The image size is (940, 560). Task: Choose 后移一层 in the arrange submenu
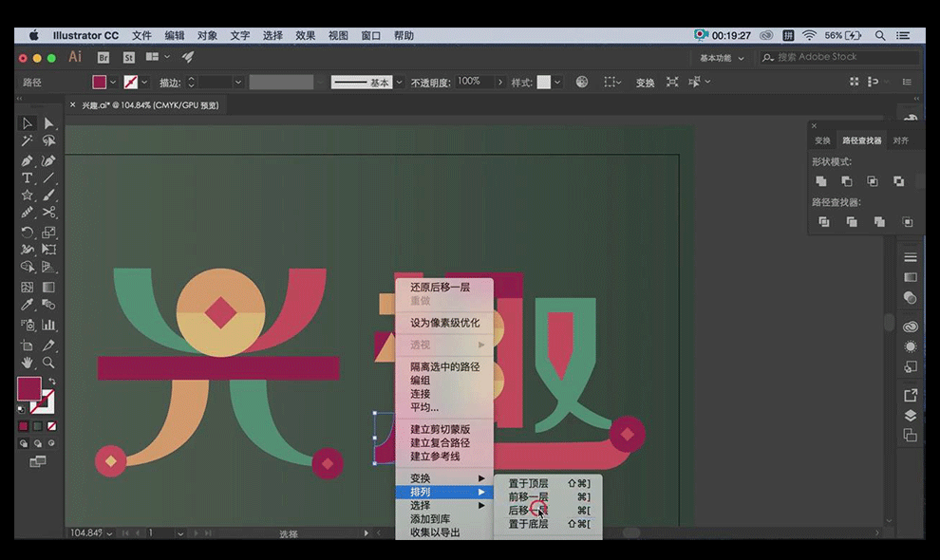(528, 511)
